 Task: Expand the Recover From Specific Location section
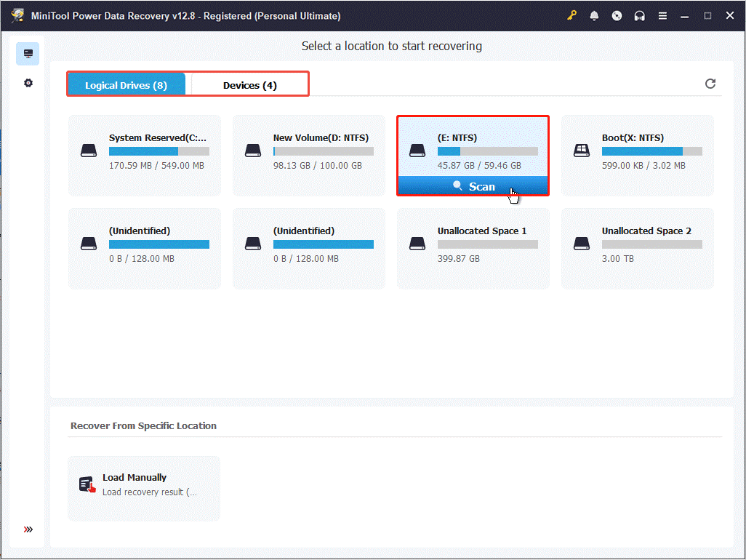coord(143,425)
